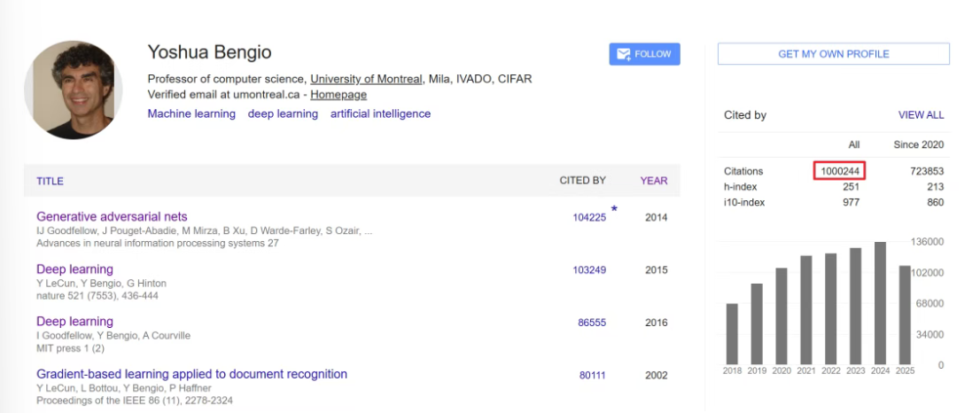Open Gradient-based learning applied to document recognition

[x=191, y=374]
